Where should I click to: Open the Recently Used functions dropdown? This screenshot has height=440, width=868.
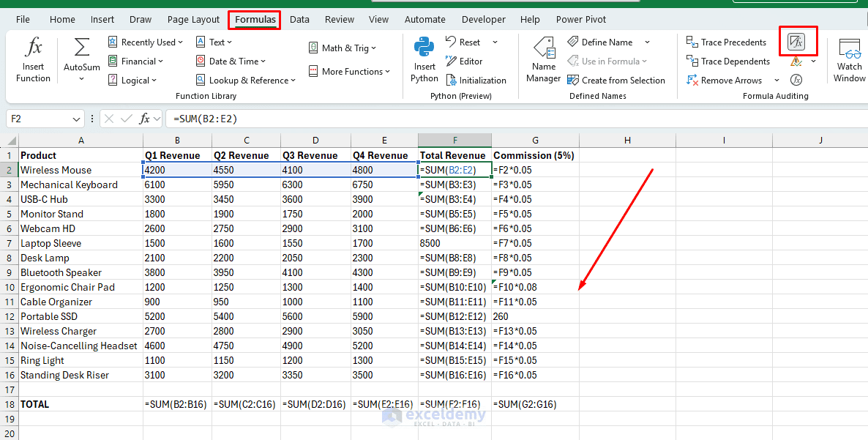coord(145,42)
